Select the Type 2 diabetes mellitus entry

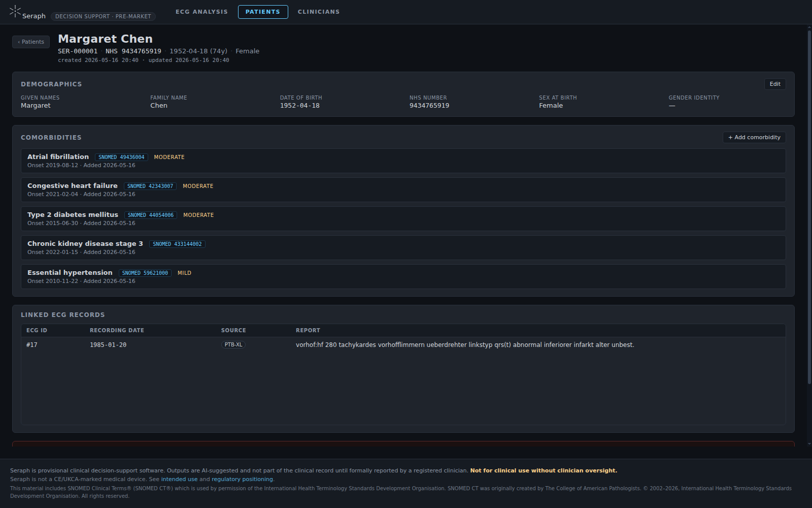point(403,218)
